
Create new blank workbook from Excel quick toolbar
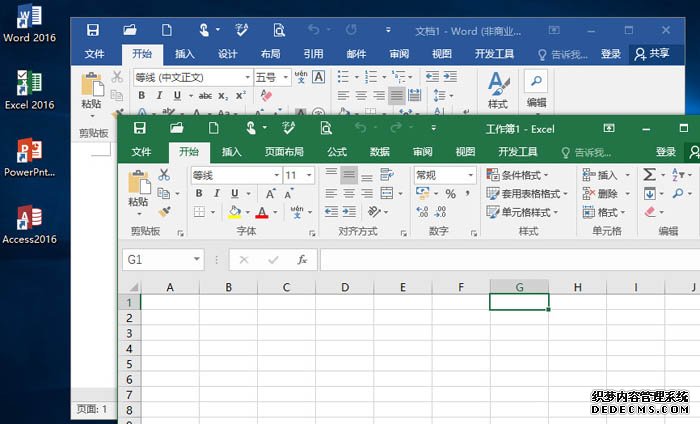coord(214,129)
